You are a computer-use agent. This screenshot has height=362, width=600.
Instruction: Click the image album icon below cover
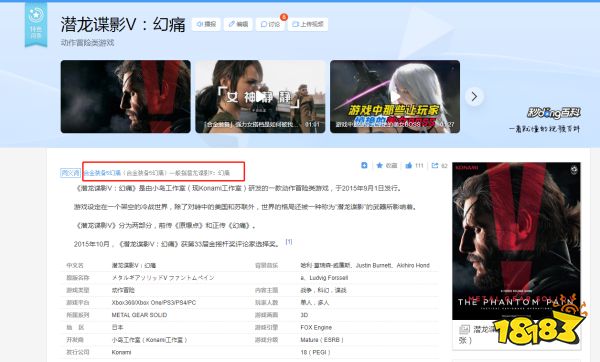click(x=464, y=329)
